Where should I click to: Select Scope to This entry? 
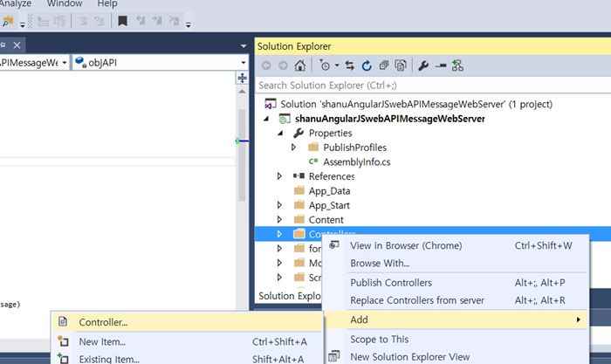tap(456, 339)
